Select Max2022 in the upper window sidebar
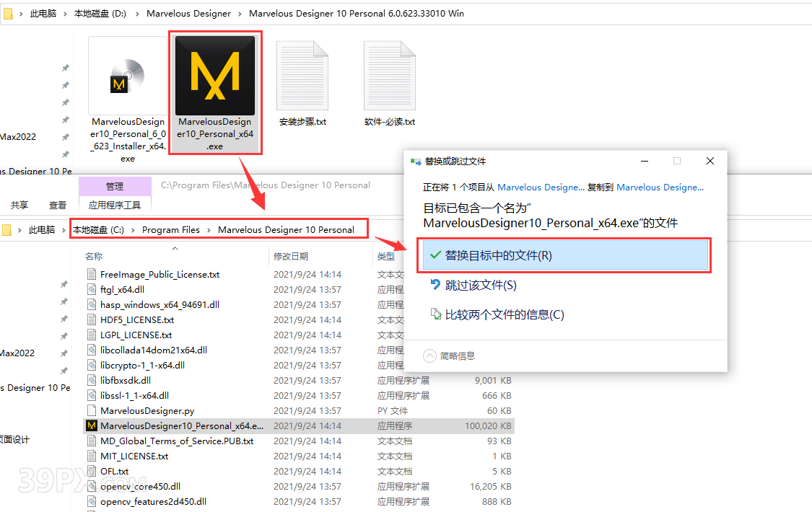Viewport: 812px width, 512px height. click(18, 137)
